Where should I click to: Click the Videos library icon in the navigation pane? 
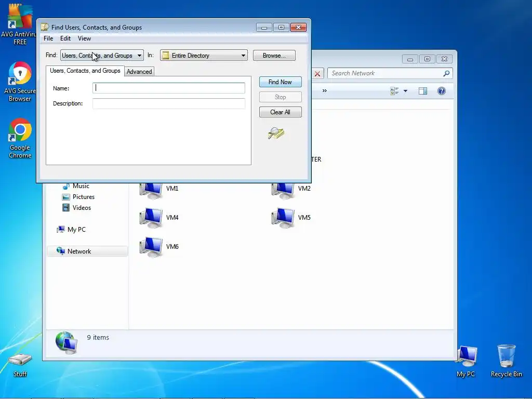pos(66,208)
